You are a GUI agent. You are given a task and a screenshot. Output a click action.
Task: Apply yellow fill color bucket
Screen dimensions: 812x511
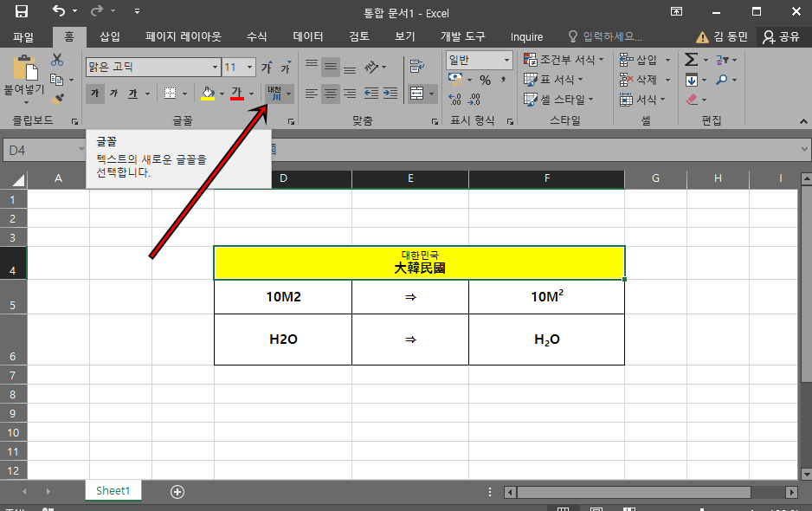208,94
